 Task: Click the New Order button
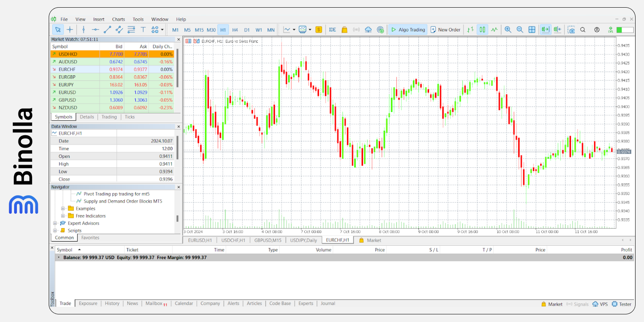(445, 29)
